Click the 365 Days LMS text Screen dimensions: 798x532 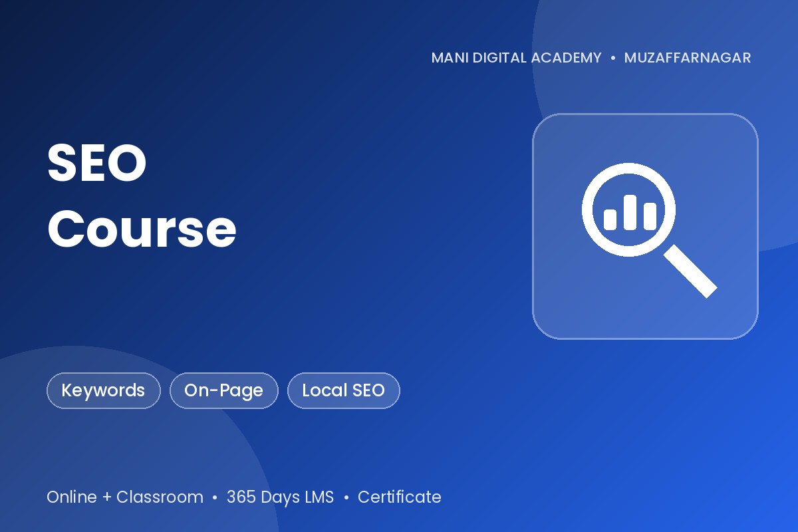tap(280, 497)
